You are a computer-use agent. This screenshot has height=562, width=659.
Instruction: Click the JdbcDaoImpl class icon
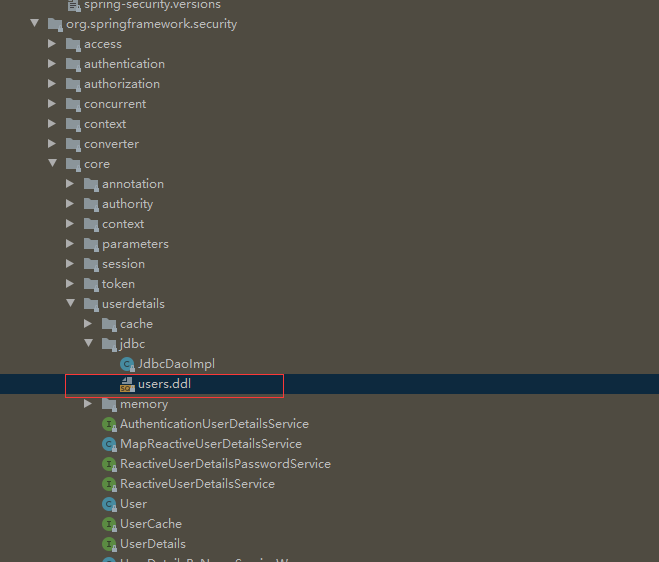pos(127,364)
